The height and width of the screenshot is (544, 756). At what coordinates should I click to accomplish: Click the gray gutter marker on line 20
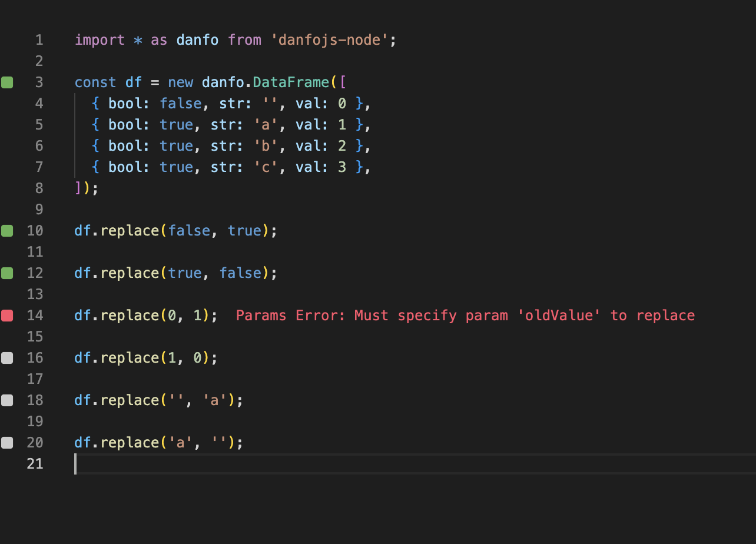click(7, 443)
